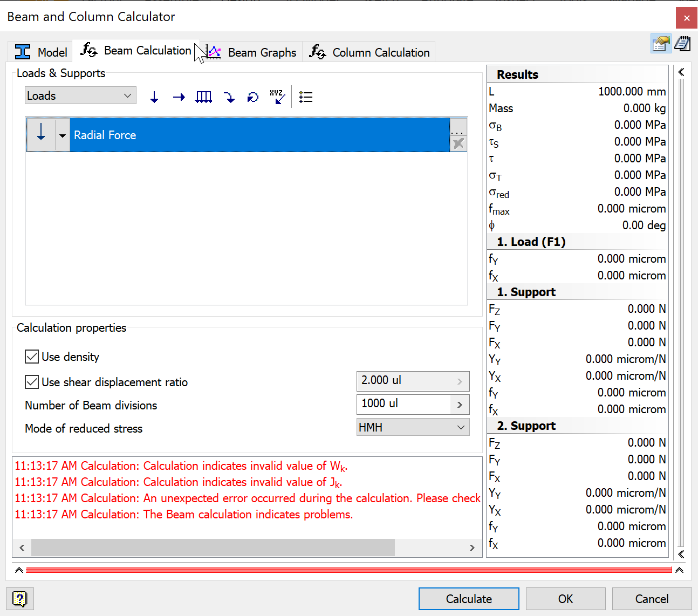Add an Axial Force load
The width and height of the screenshot is (698, 616).
tap(179, 97)
